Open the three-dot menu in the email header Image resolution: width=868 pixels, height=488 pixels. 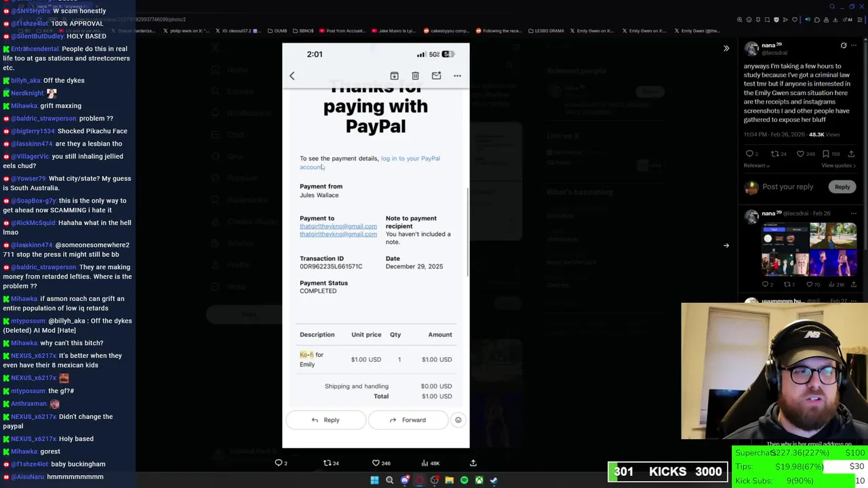coord(457,76)
